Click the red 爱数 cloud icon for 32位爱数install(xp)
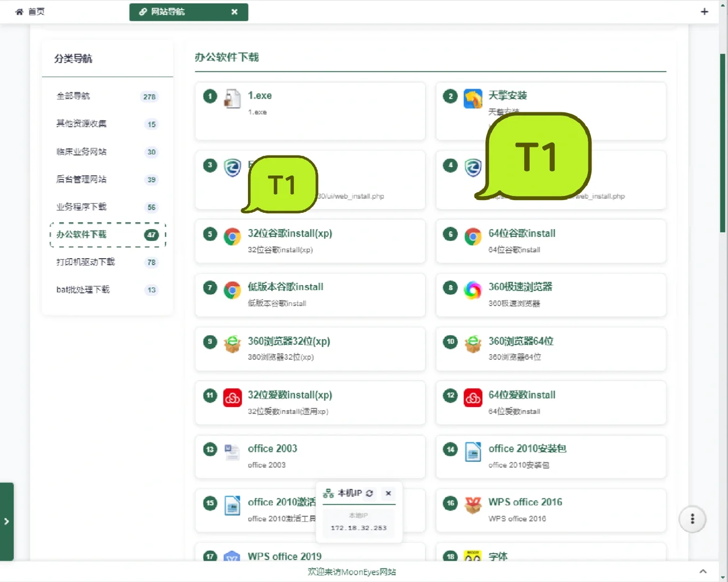The width and height of the screenshot is (728, 582). point(232,399)
